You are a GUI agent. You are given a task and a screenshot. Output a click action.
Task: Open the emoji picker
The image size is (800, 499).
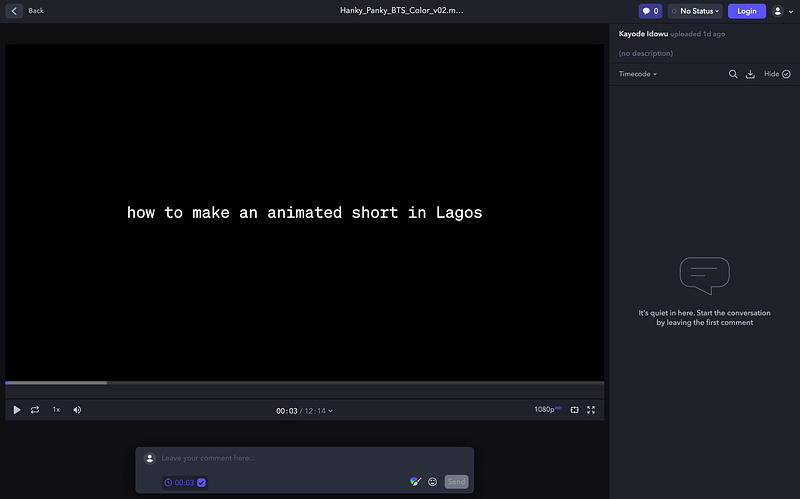click(433, 482)
